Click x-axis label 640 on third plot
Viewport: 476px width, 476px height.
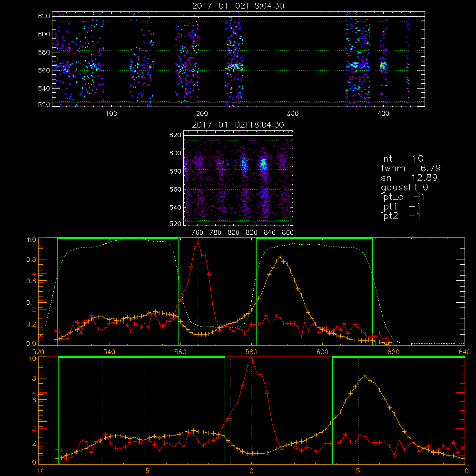[465, 352]
